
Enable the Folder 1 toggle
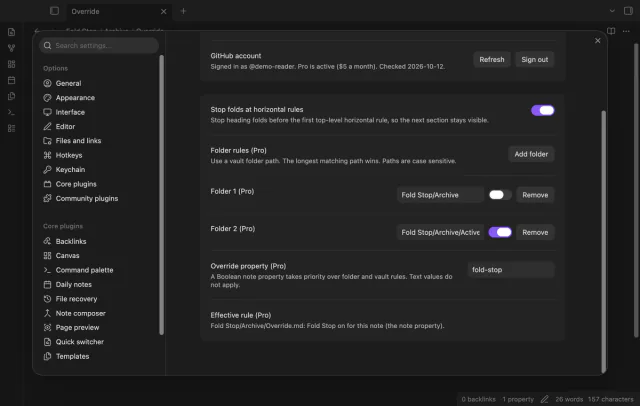[x=500, y=195]
